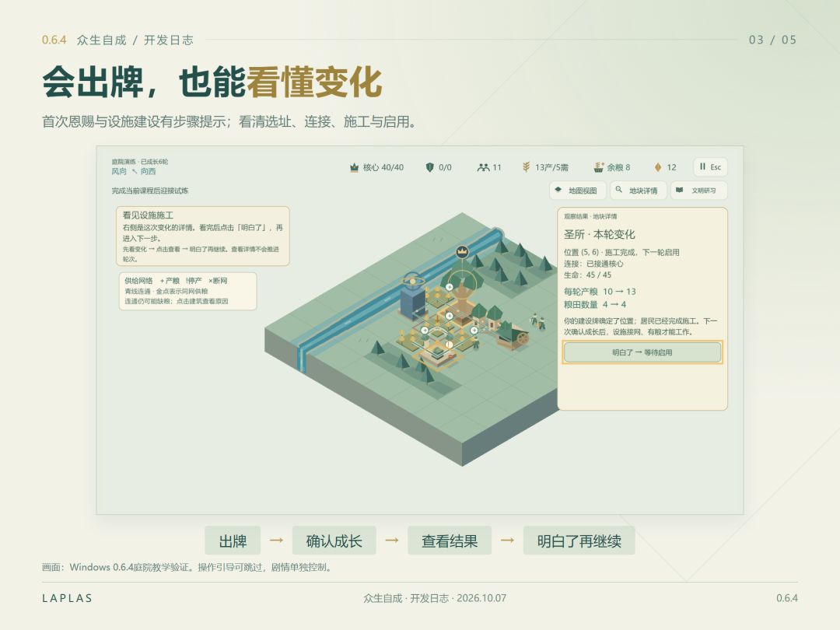Select the blue tower building on the map
Viewport: 840px width, 630px height.
coord(413,296)
